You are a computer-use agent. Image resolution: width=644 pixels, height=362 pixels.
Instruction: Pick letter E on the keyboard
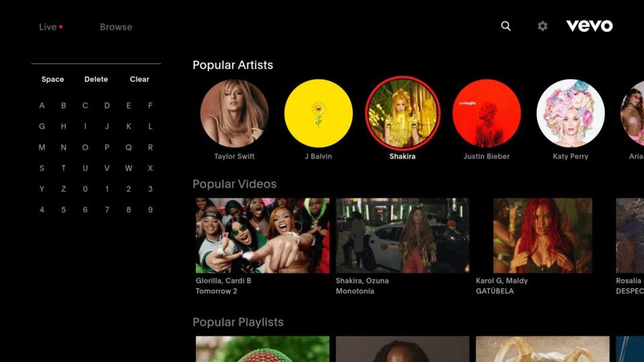(129, 105)
